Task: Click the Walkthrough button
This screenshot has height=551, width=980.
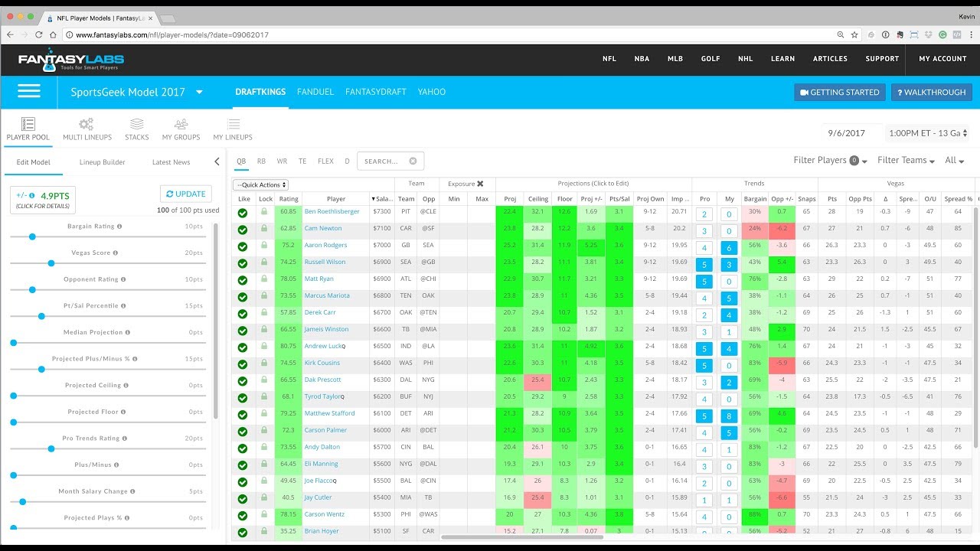Action: (x=931, y=93)
